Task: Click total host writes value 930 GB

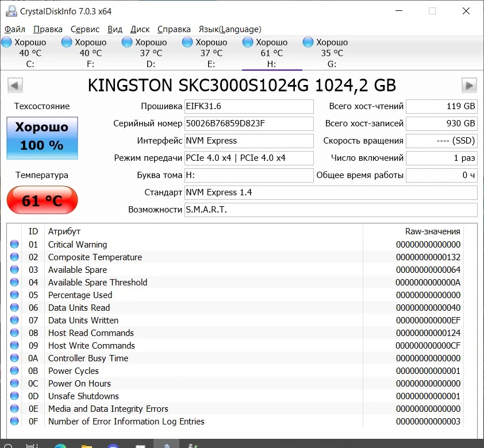Action: pyautogui.click(x=441, y=123)
